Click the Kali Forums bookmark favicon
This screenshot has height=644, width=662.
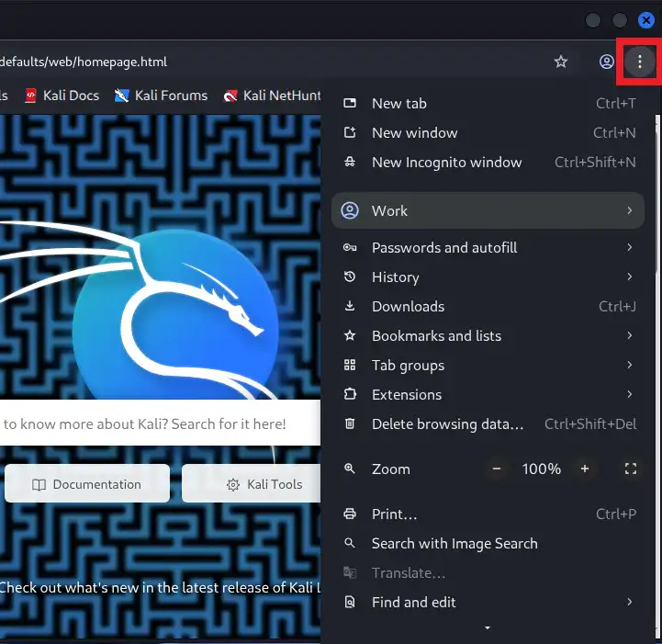pyautogui.click(x=121, y=96)
